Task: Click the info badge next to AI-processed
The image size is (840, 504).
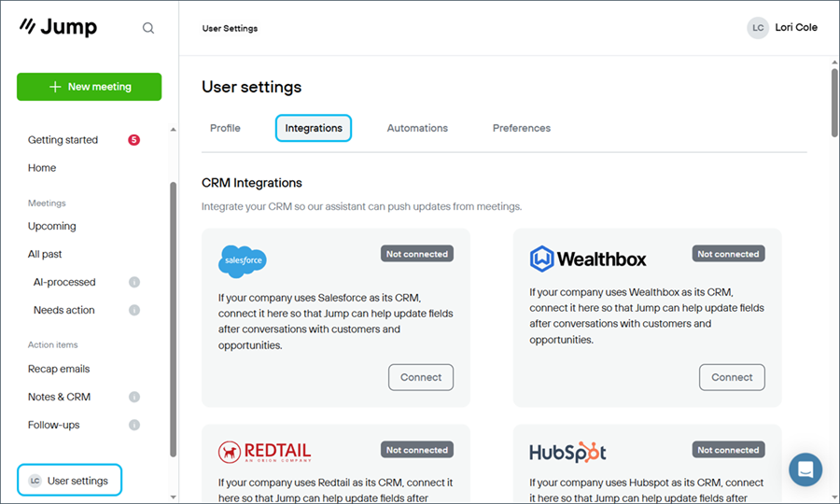Action: click(x=134, y=282)
